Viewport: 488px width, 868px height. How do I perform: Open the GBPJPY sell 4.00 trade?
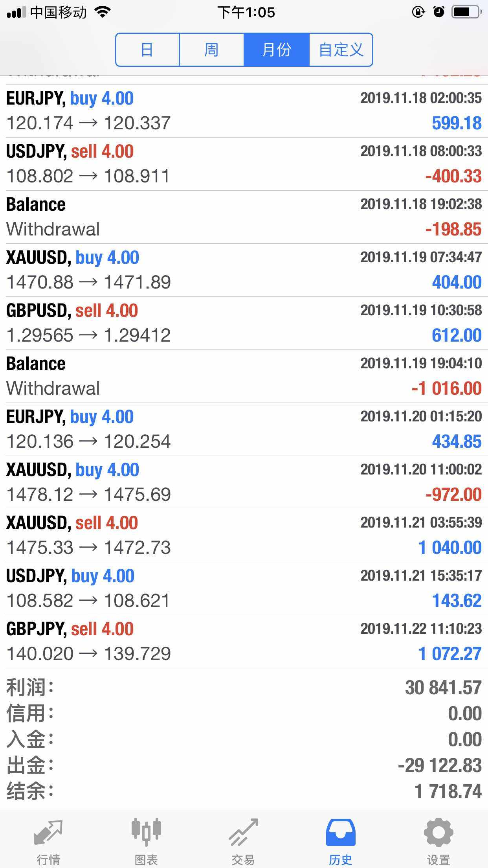[244, 642]
